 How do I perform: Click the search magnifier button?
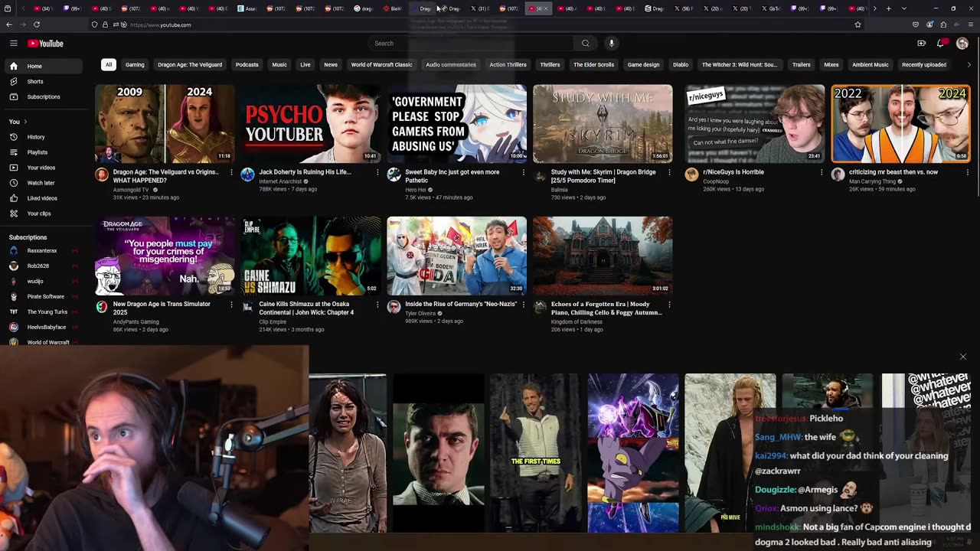tap(585, 44)
